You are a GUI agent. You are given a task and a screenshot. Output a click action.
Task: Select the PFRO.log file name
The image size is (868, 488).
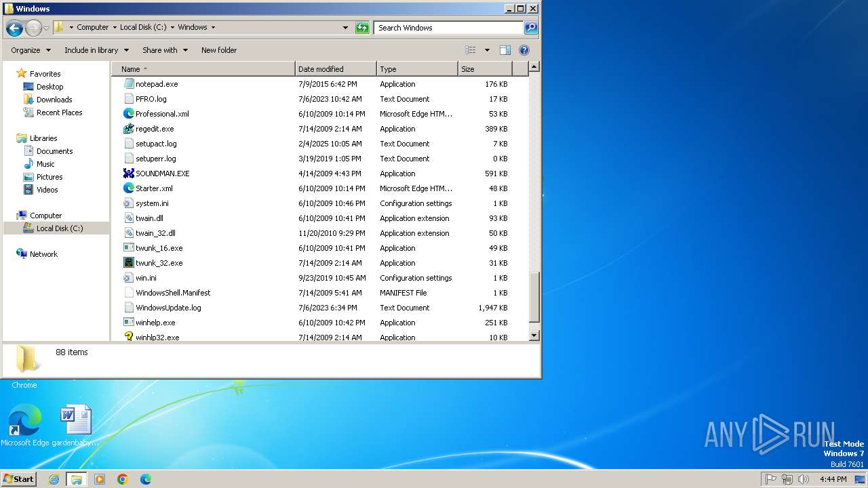pos(151,99)
